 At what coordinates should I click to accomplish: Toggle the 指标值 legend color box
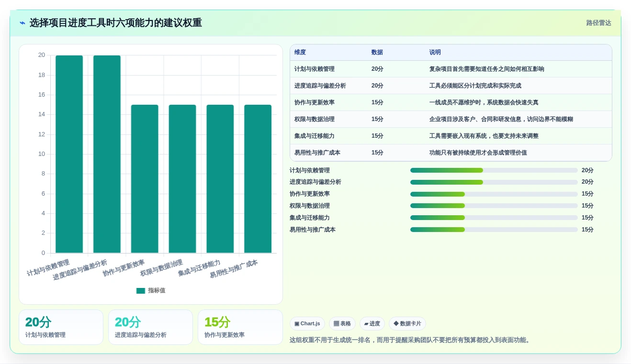coord(140,290)
